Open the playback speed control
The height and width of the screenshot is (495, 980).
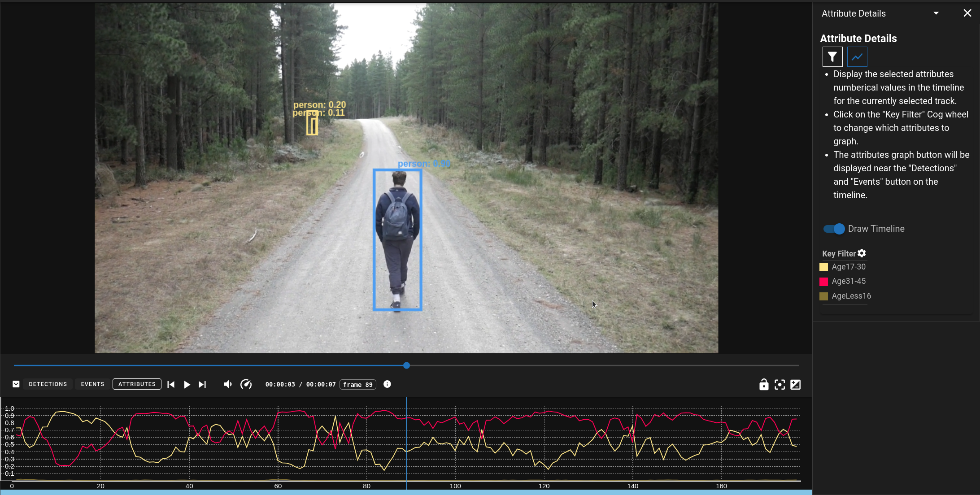tap(246, 384)
